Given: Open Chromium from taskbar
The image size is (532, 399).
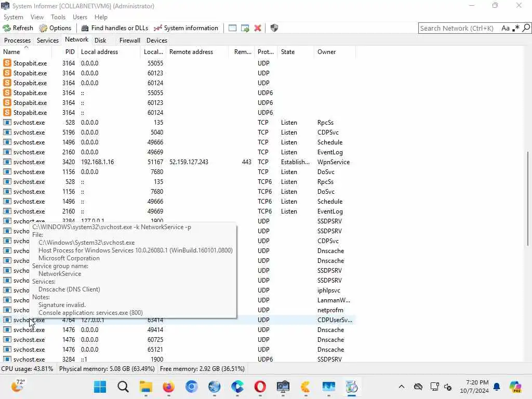Looking at the screenshot, I should (192, 387).
